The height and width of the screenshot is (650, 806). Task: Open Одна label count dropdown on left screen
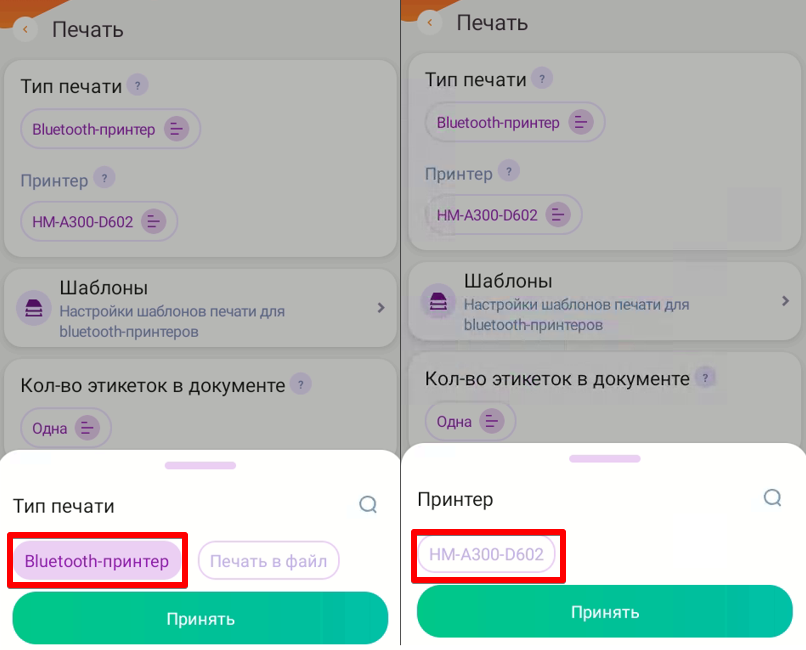coord(66,428)
